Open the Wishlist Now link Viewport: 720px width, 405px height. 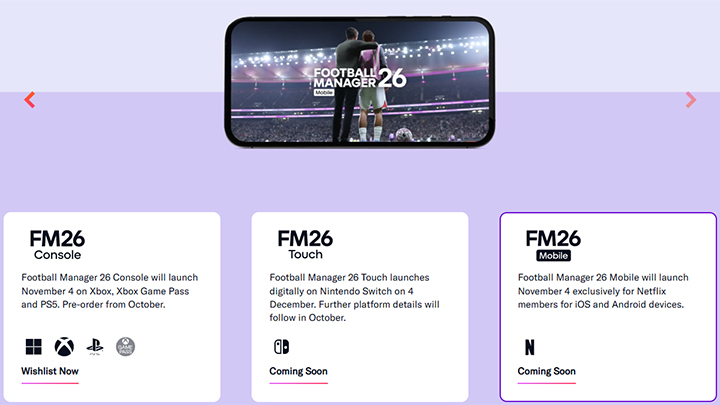[x=50, y=372]
